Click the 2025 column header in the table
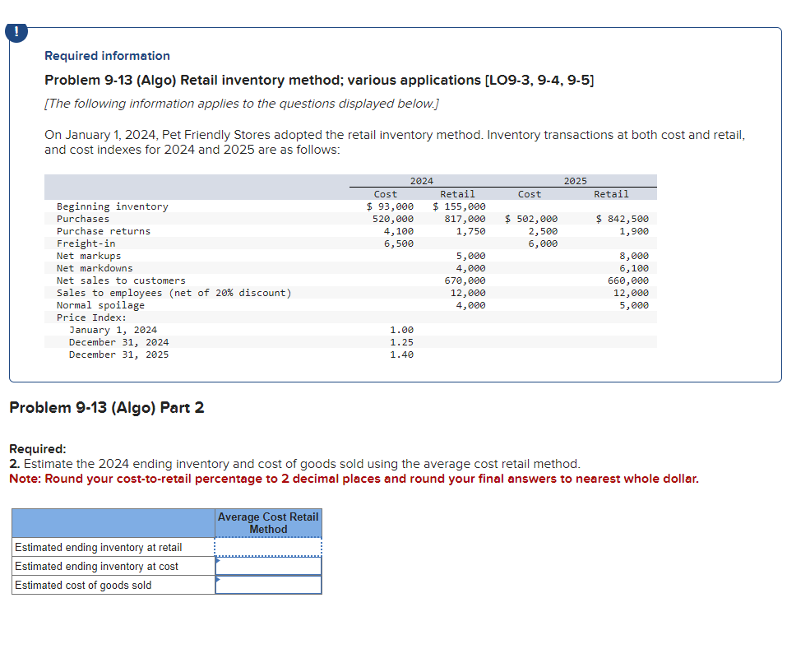 pos(575,181)
